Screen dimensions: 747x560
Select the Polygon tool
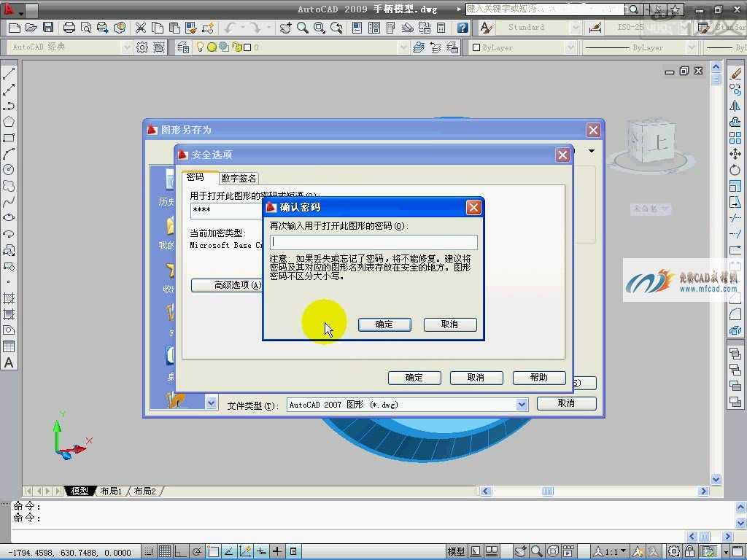[x=9, y=122]
